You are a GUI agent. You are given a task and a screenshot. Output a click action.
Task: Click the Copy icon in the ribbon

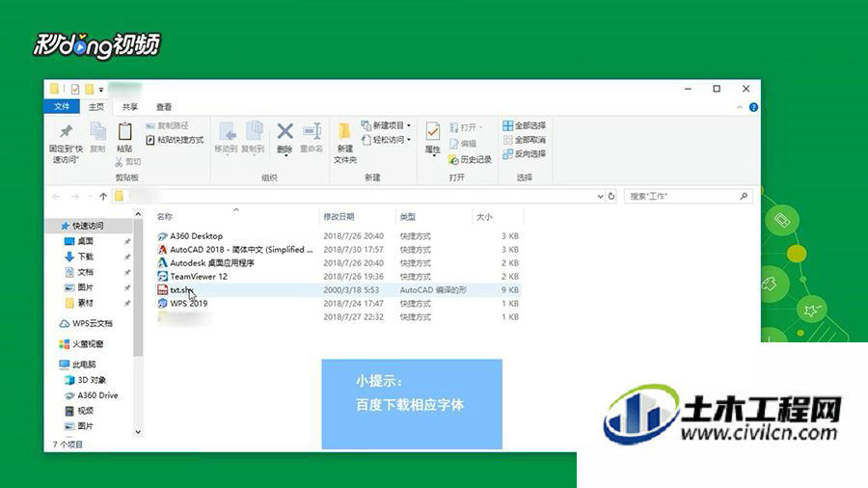pos(97,132)
